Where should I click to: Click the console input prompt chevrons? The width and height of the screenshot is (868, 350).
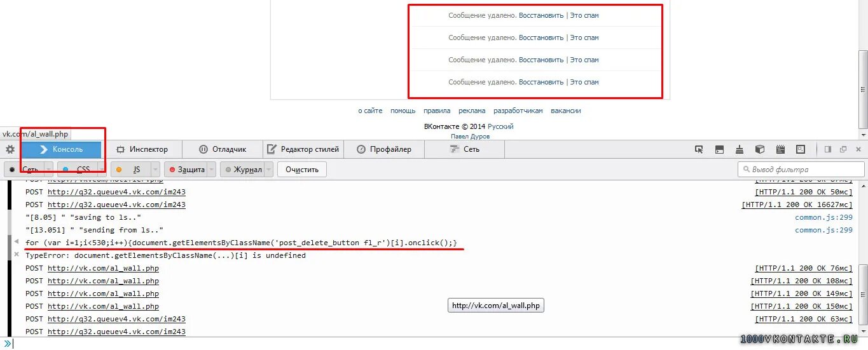pyautogui.click(x=8, y=344)
